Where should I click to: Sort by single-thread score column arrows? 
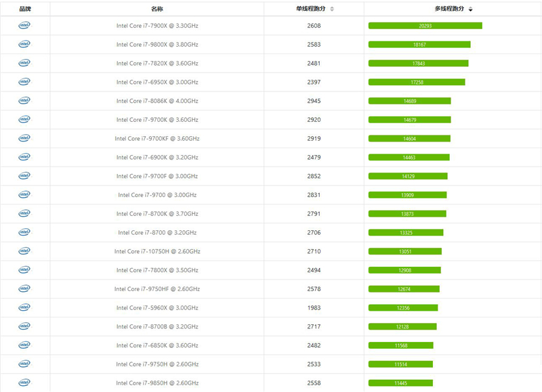pos(331,9)
